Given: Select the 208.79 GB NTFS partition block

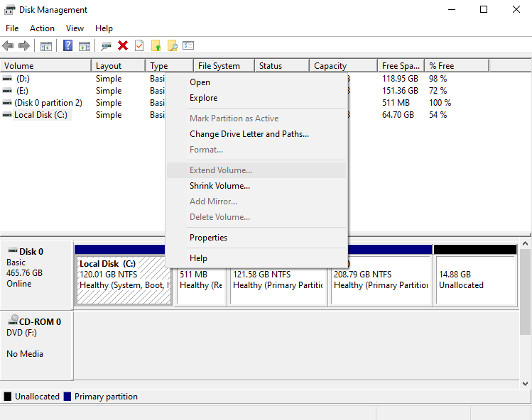Looking at the screenshot, I should tap(381, 280).
